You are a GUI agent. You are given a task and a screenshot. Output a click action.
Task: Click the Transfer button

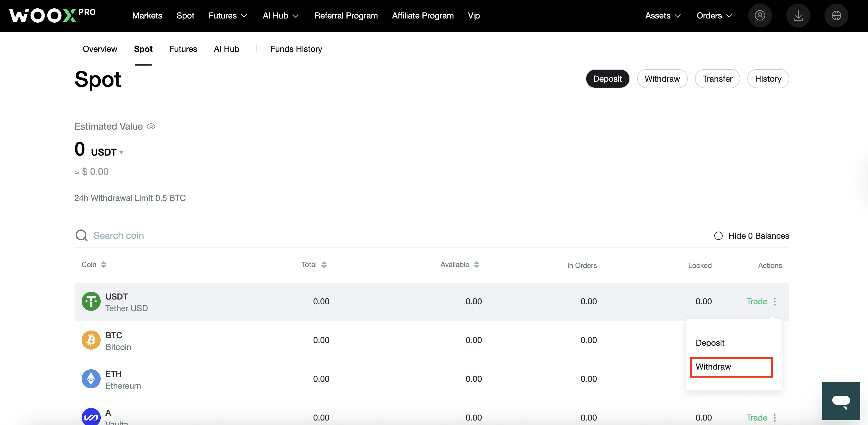coord(717,78)
